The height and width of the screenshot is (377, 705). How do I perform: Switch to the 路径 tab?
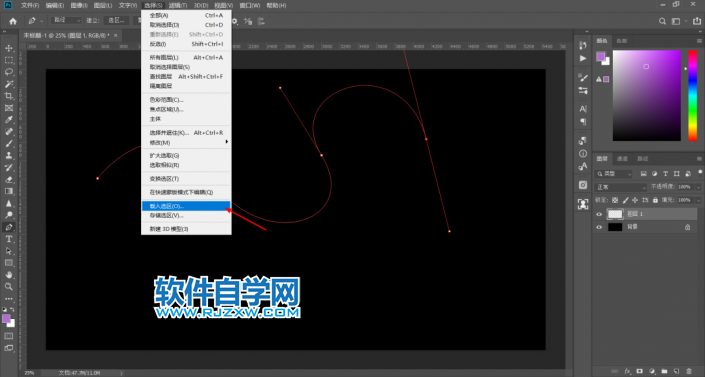tap(643, 158)
